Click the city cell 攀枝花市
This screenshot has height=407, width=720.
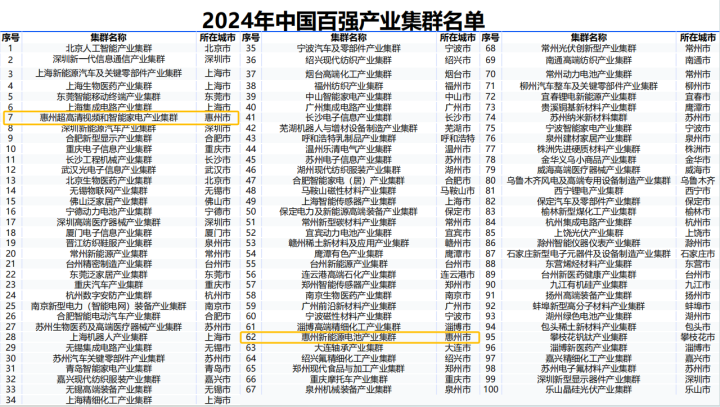698,337
